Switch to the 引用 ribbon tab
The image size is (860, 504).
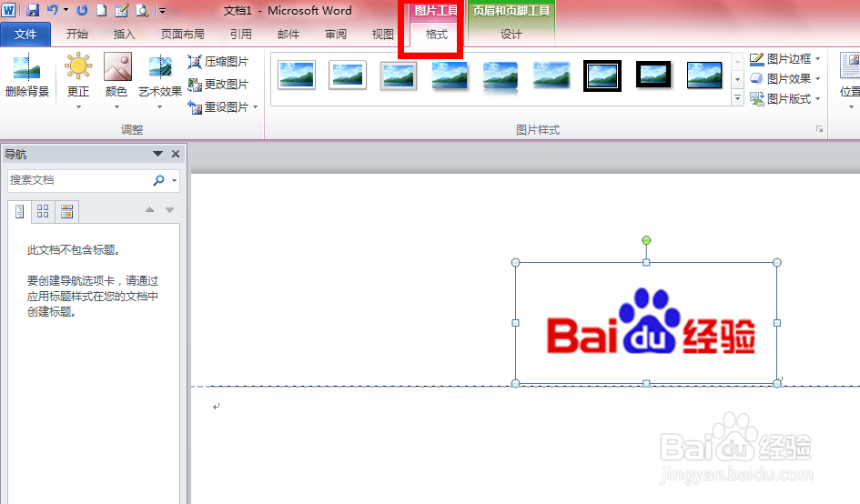[x=241, y=34]
